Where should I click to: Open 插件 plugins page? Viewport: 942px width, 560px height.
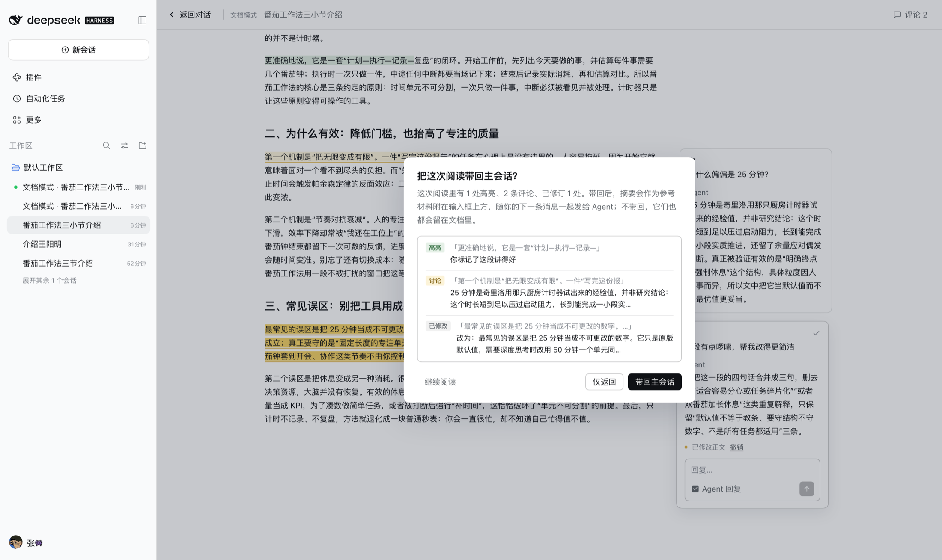pos(78,77)
